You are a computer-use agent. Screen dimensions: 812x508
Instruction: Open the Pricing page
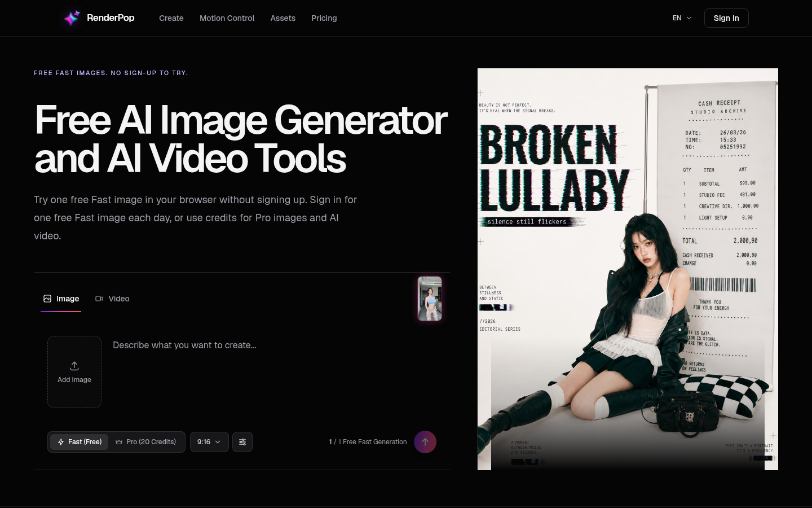click(x=324, y=18)
